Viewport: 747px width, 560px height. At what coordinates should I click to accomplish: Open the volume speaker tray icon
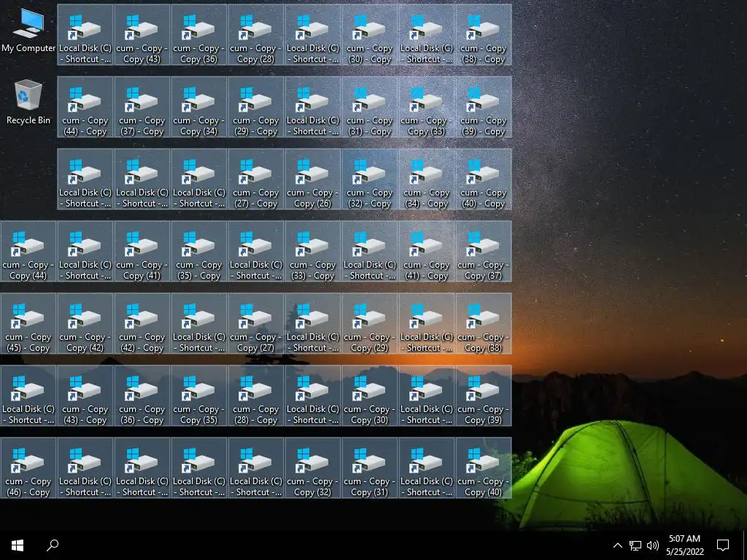click(x=653, y=545)
